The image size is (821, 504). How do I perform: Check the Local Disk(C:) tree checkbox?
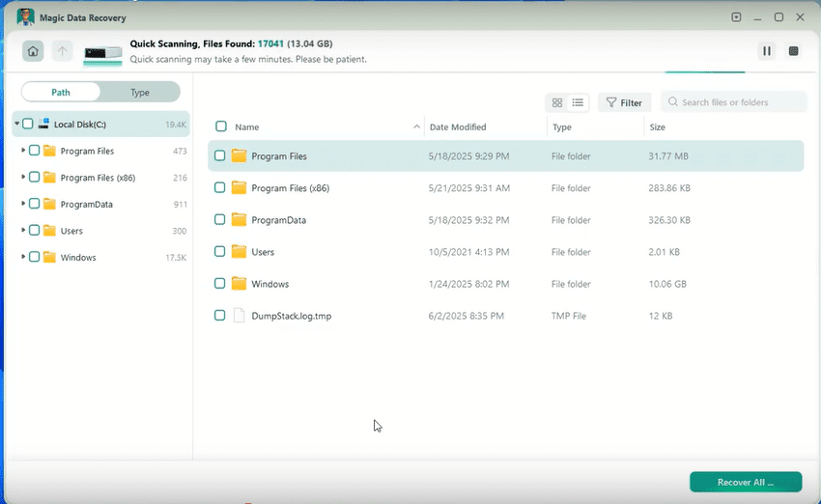pos(28,124)
